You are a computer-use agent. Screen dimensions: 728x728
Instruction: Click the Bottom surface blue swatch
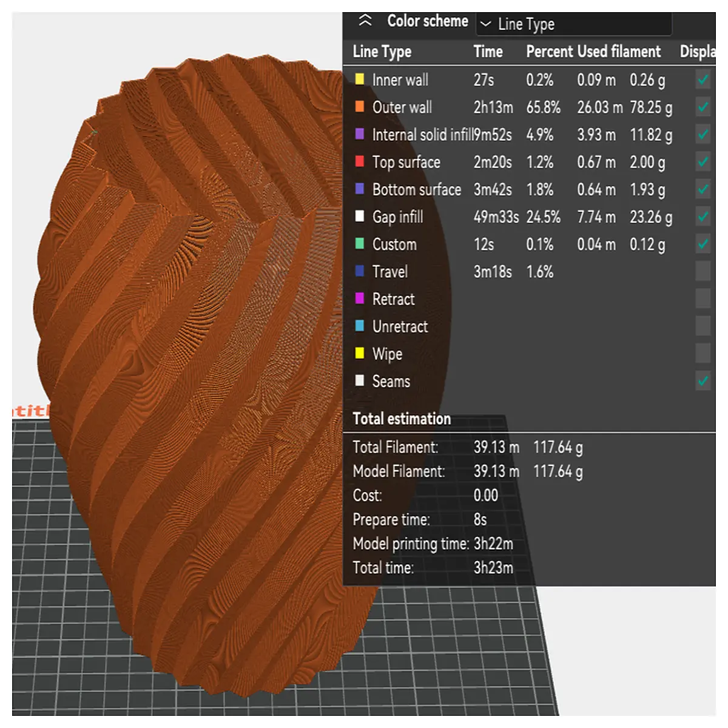click(360, 189)
